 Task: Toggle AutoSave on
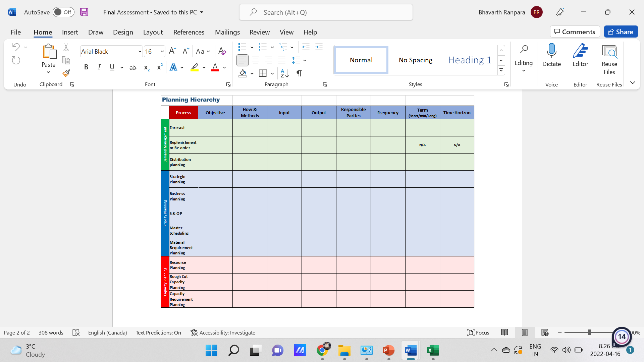click(63, 12)
